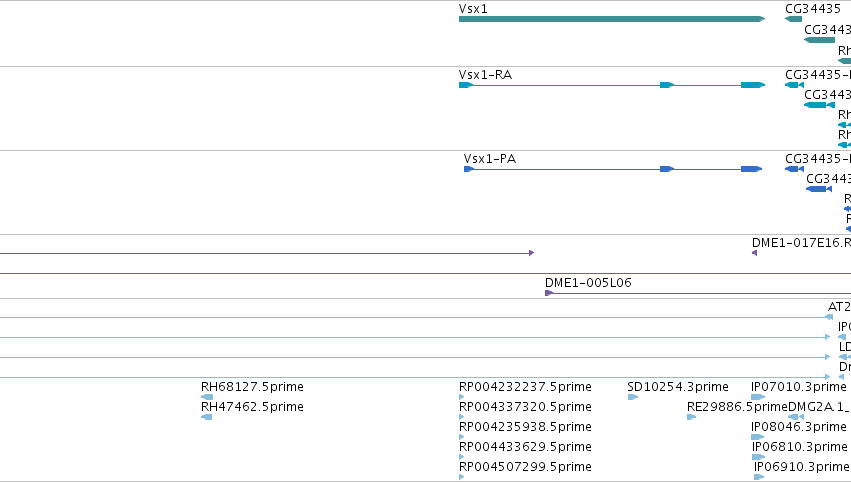Viewport: 851px width, 482px height.
Task: Select the IP07010.3prime EST glyph
Action: 758,397
